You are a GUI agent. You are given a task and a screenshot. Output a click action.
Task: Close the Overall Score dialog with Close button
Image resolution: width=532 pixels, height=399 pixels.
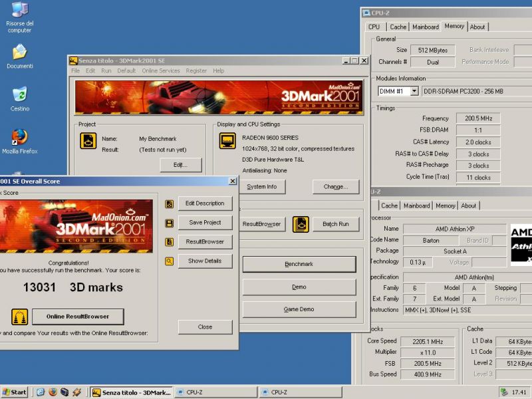pos(205,327)
